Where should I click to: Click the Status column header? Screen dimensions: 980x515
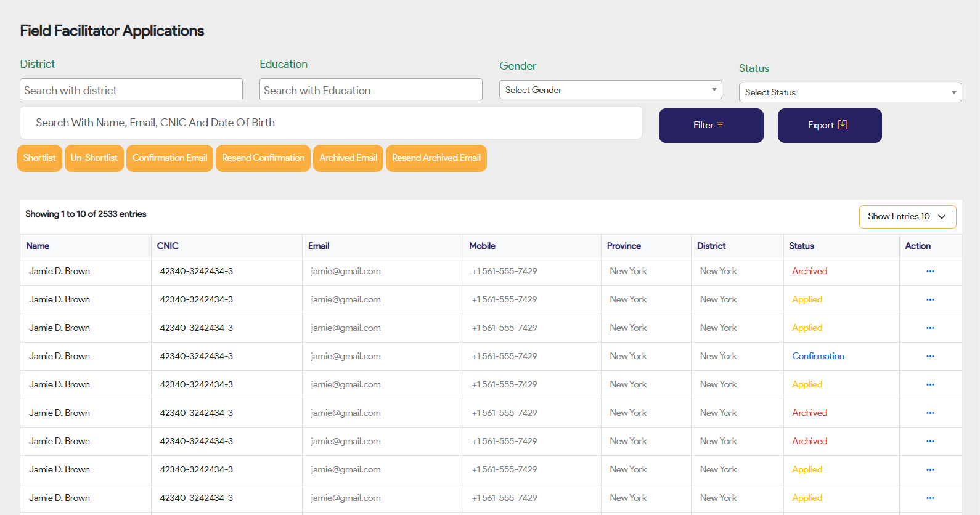click(x=801, y=246)
